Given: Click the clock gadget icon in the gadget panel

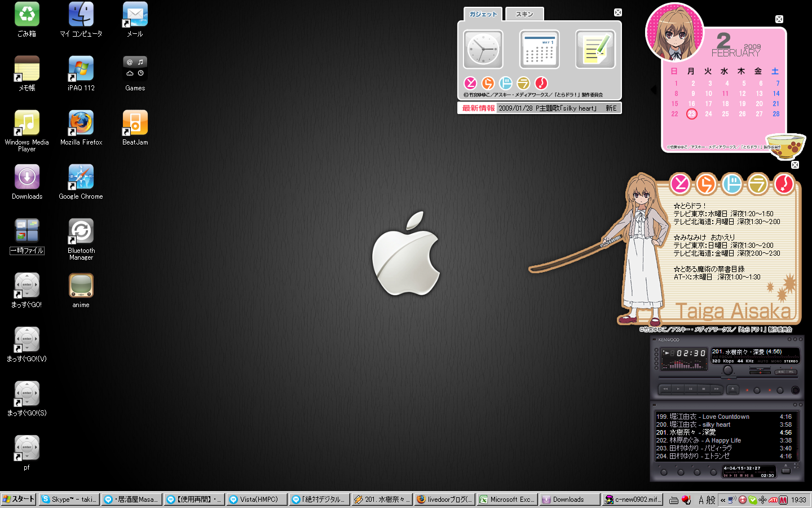Looking at the screenshot, I should tap(483, 50).
